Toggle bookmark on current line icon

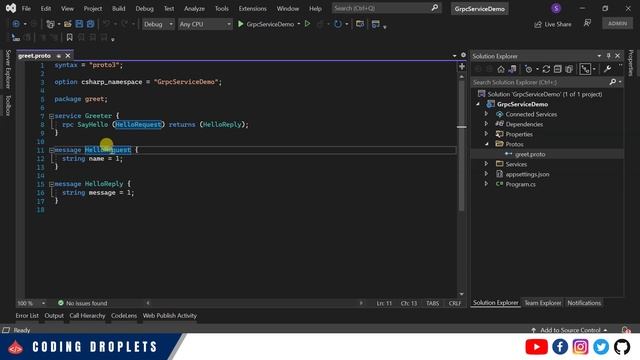point(69,38)
